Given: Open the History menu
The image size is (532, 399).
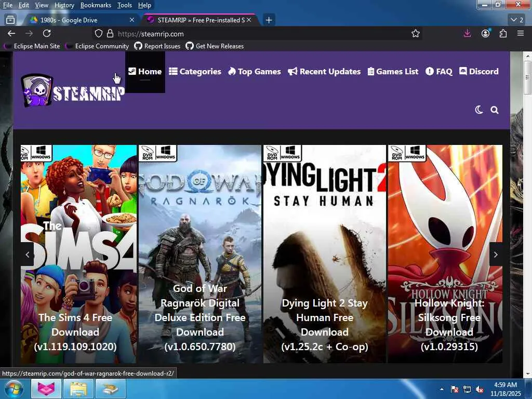Looking at the screenshot, I should pyautogui.click(x=64, y=5).
